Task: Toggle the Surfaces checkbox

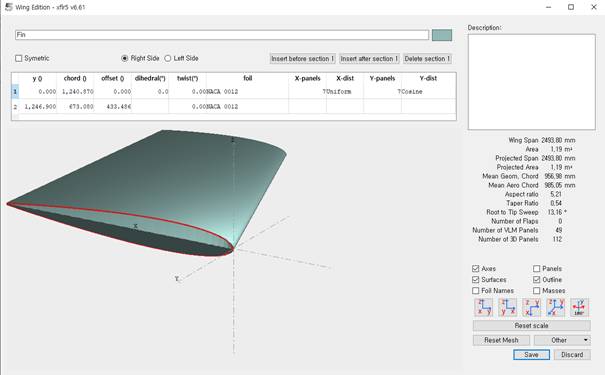Action: [475, 279]
